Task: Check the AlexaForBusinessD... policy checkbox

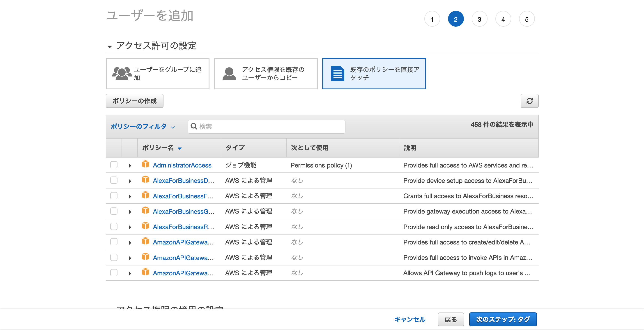Action: (114, 180)
